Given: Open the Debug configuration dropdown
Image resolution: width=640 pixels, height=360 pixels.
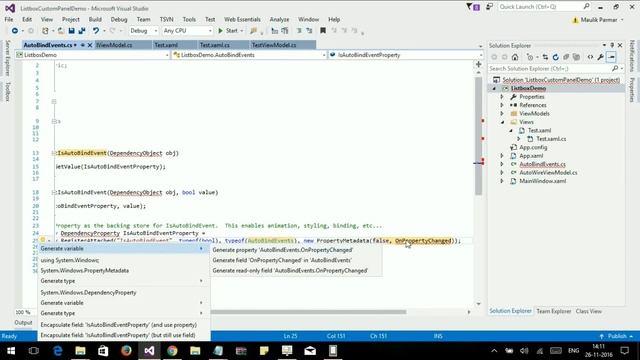Looking at the screenshot, I should [x=143, y=31].
